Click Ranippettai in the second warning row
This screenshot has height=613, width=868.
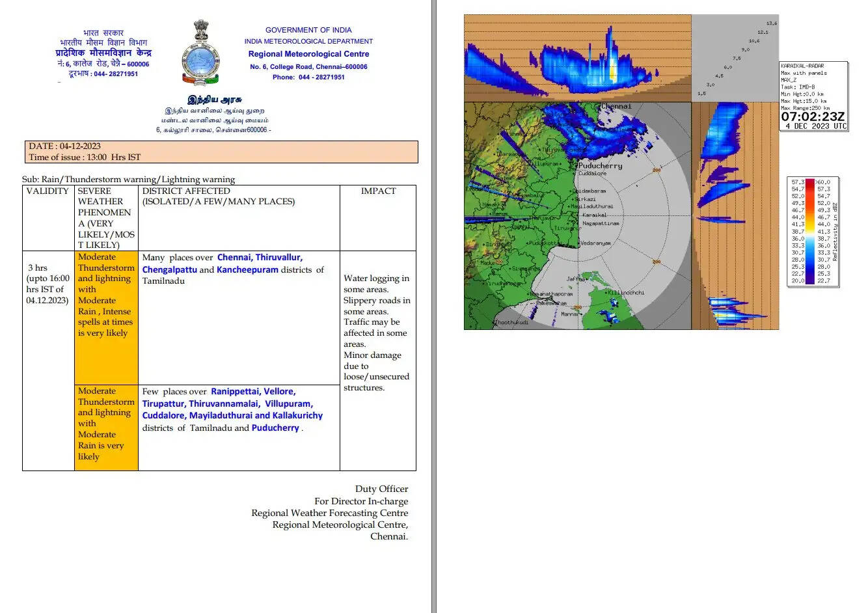(x=234, y=392)
